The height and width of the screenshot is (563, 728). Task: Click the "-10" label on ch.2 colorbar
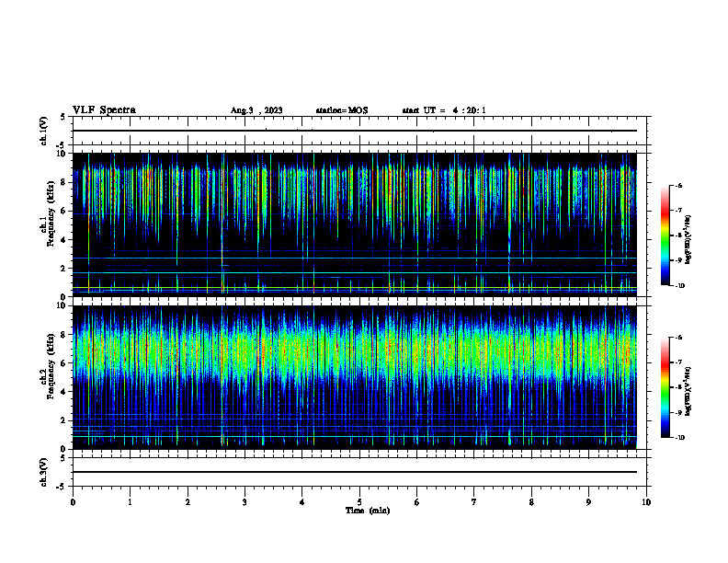coord(679,438)
